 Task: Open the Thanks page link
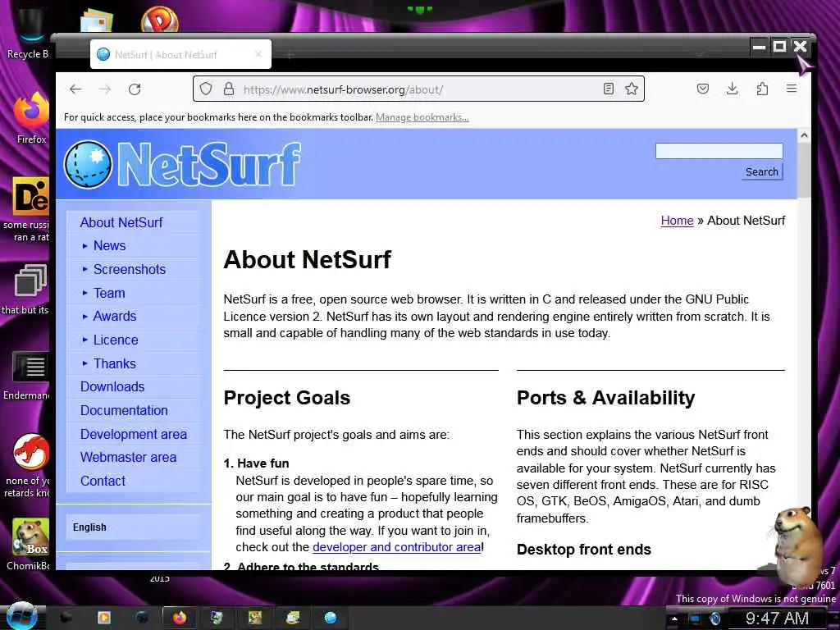(x=115, y=363)
